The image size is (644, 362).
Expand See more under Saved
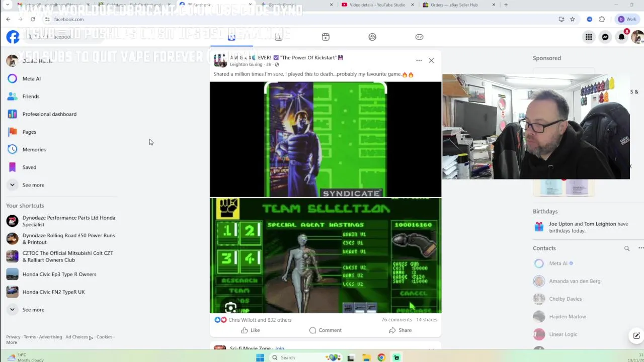[33, 185]
